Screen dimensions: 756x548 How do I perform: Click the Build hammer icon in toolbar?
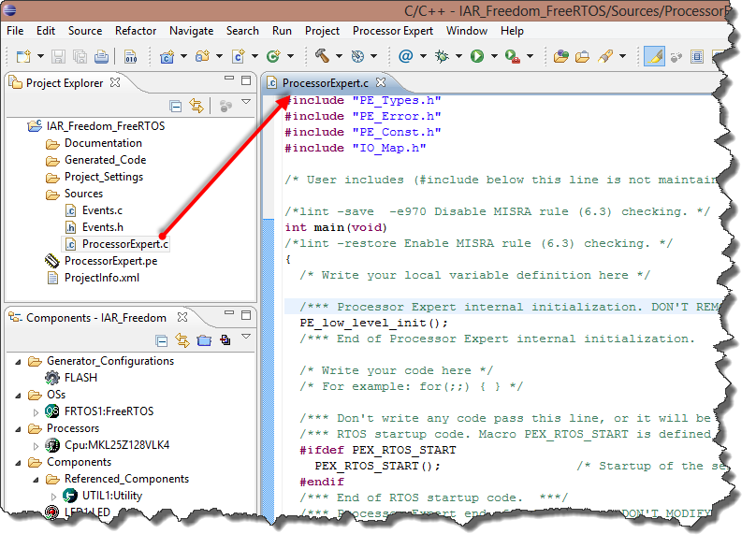(322, 56)
